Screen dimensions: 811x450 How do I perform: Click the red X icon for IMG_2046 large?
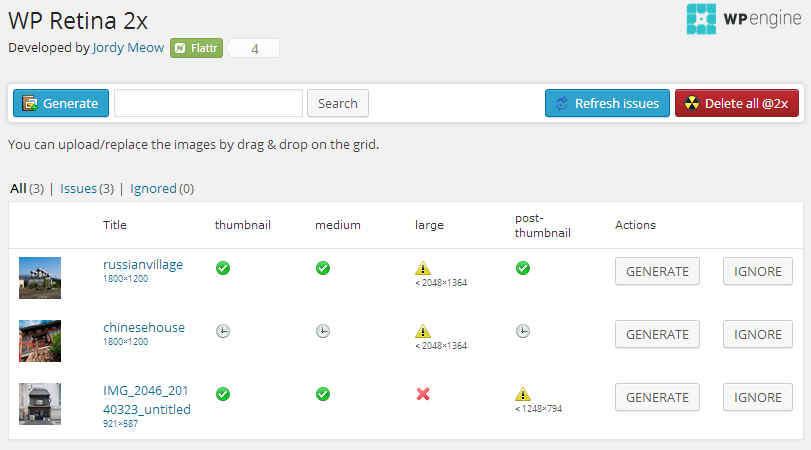point(423,394)
